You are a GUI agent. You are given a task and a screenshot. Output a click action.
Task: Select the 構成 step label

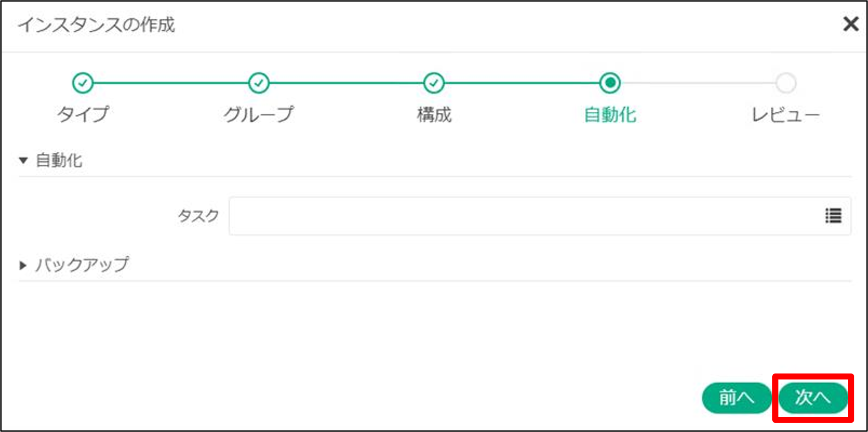434,114
